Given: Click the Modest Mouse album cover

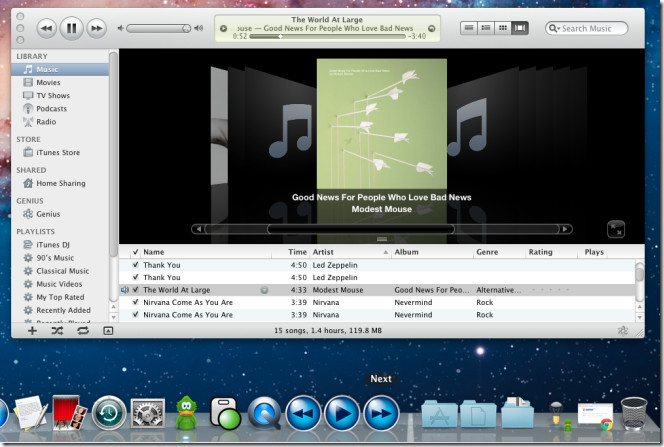Looking at the screenshot, I should [x=382, y=124].
